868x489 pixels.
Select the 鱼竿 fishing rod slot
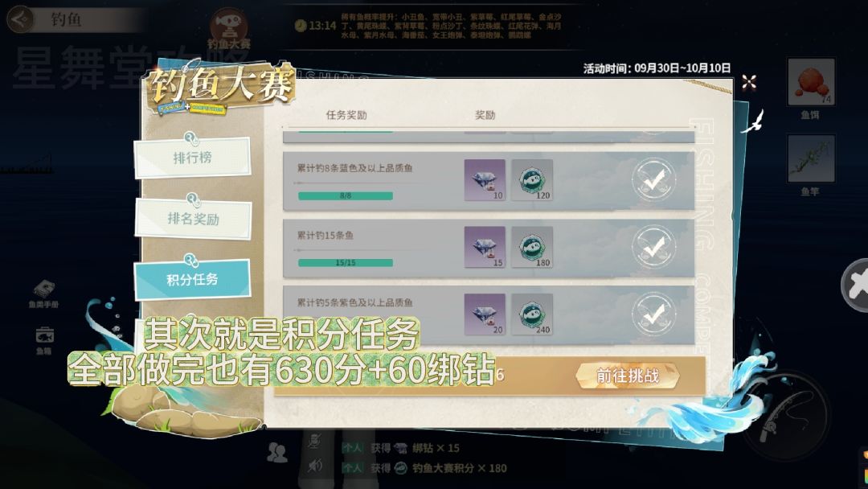pos(810,158)
